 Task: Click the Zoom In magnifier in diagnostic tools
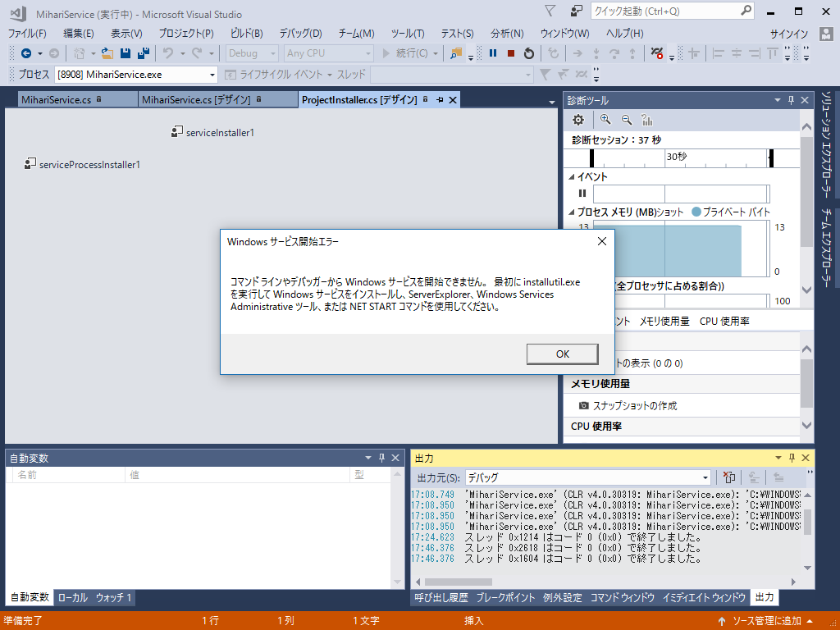click(x=605, y=120)
